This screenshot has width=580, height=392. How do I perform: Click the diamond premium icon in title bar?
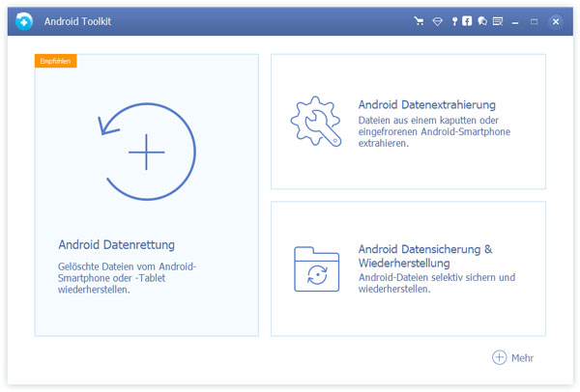[x=438, y=22]
